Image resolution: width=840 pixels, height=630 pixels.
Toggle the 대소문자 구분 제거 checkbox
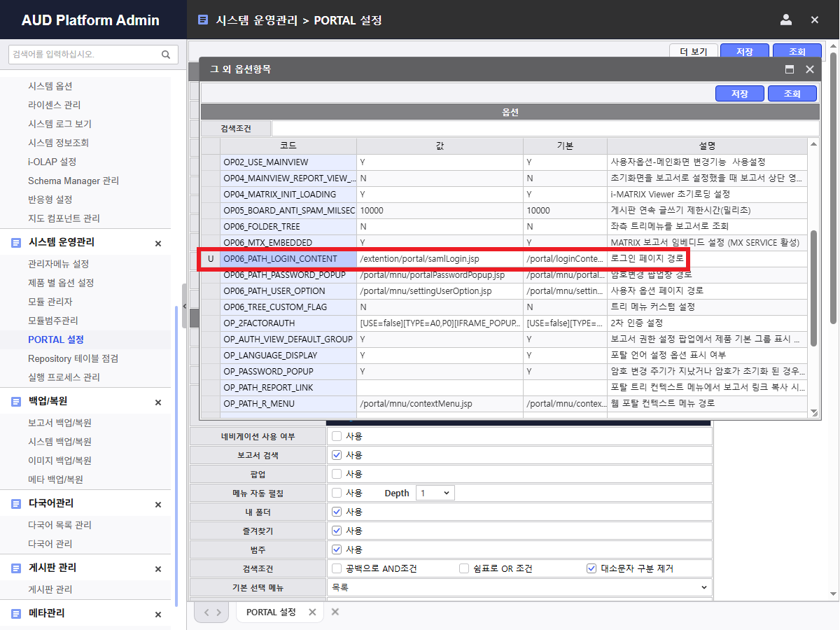point(591,568)
